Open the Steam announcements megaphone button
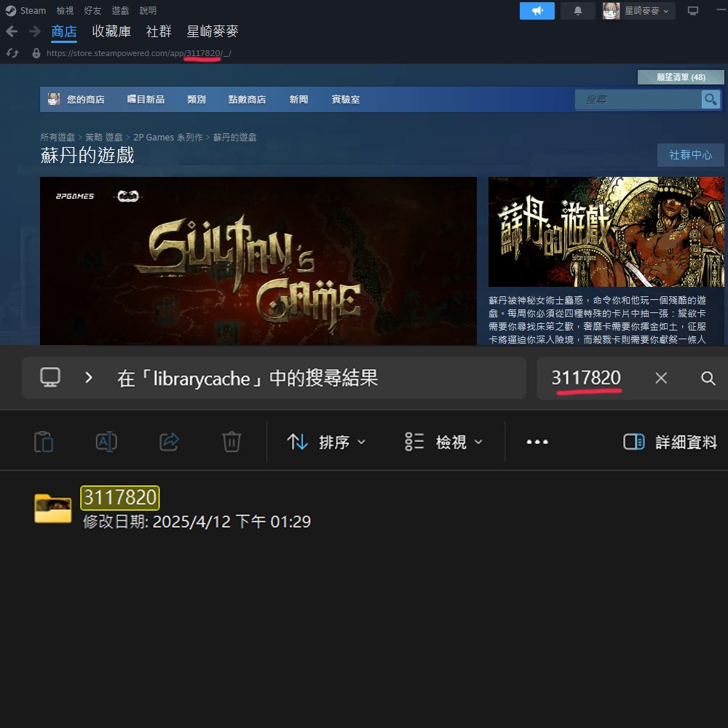Viewport: 728px width, 728px height. [x=537, y=11]
